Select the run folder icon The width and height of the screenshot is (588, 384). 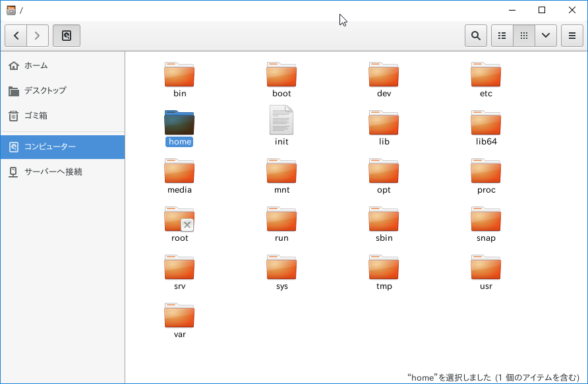(x=281, y=219)
